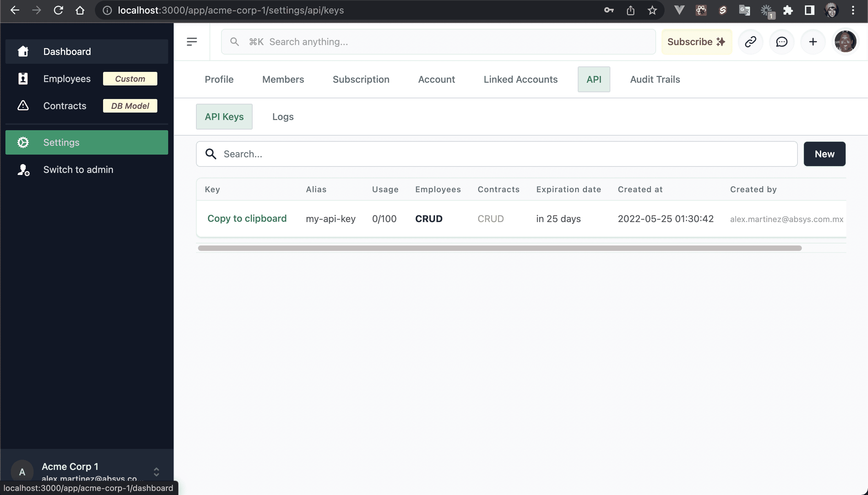Click the plus quick-add icon
868x495 pixels.
[x=813, y=41]
